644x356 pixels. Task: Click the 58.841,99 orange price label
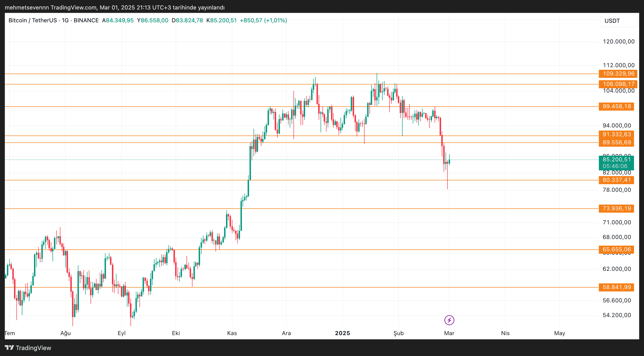616,287
